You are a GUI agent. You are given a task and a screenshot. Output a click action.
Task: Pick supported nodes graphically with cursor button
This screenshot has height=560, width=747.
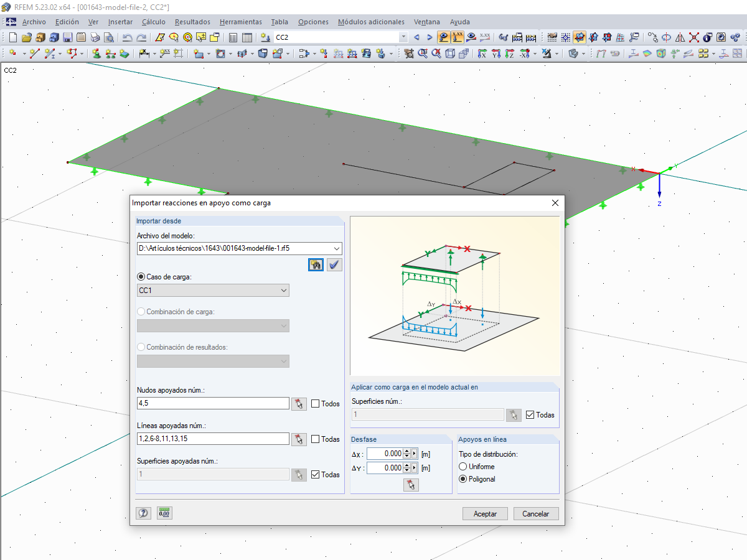click(x=299, y=403)
